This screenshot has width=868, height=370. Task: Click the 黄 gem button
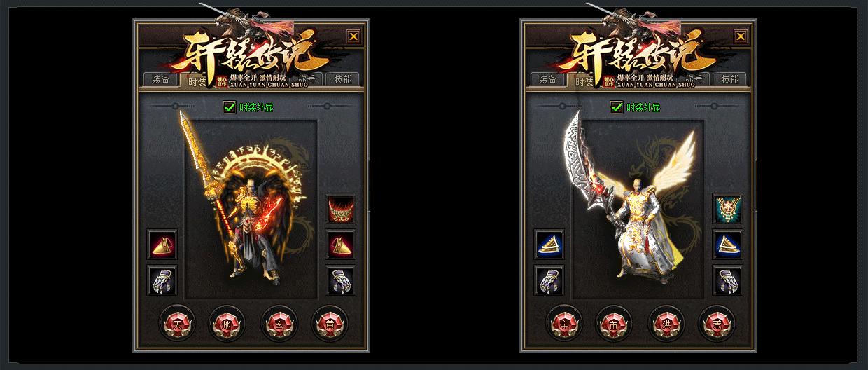click(329, 324)
